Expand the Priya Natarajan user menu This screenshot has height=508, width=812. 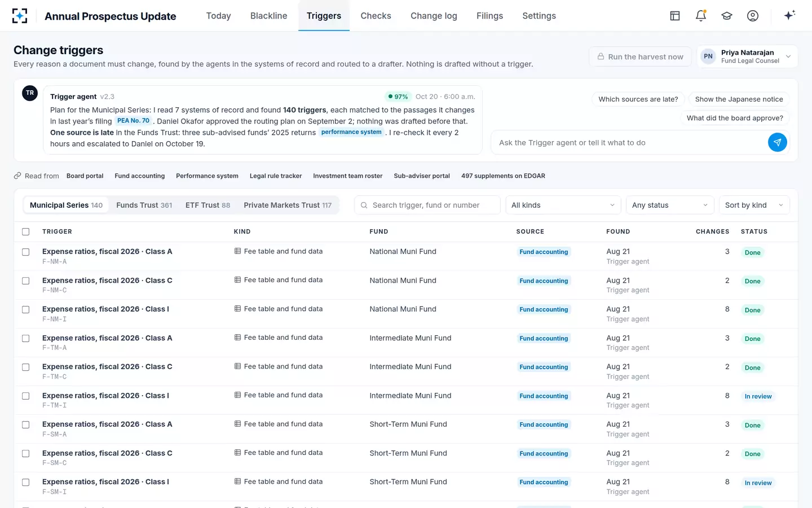(x=747, y=56)
